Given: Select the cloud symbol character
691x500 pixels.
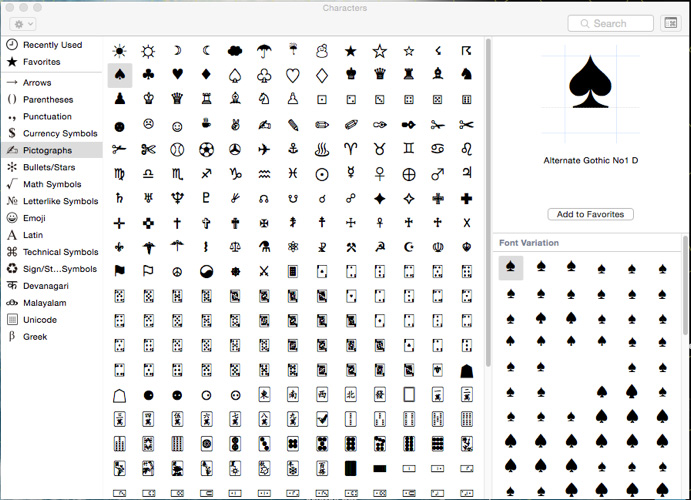Looking at the screenshot, I should point(235,51).
